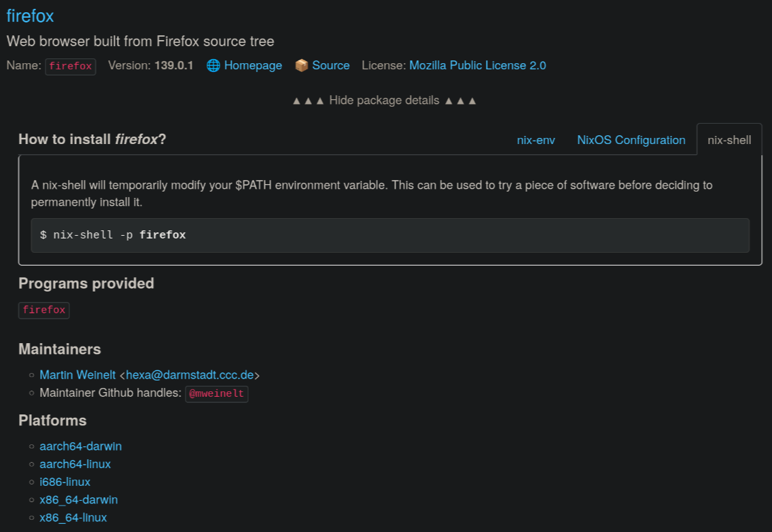
Task: Click the globe icon next to Homepage
Action: (x=213, y=65)
